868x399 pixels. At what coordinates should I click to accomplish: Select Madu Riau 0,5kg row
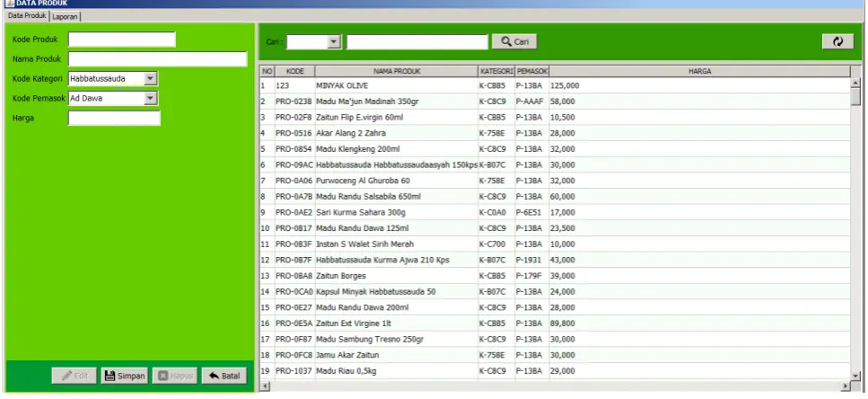(x=556, y=371)
